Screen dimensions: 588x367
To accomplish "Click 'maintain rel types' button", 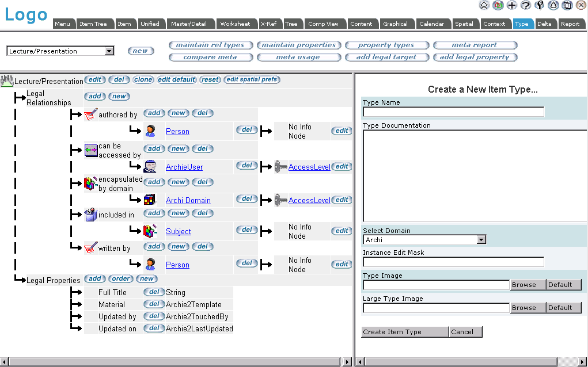I will coord(210,45).
